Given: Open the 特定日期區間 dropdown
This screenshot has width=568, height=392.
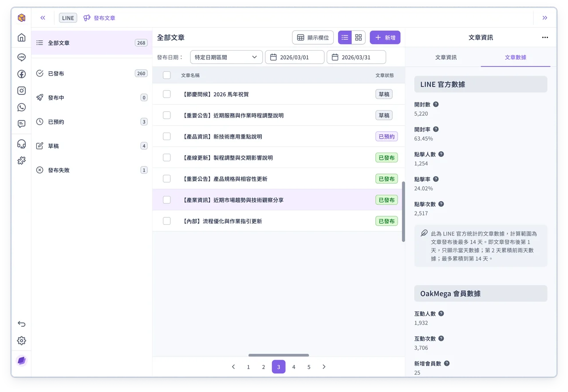Looking at the screenshot, I should (x=226, y=57).
